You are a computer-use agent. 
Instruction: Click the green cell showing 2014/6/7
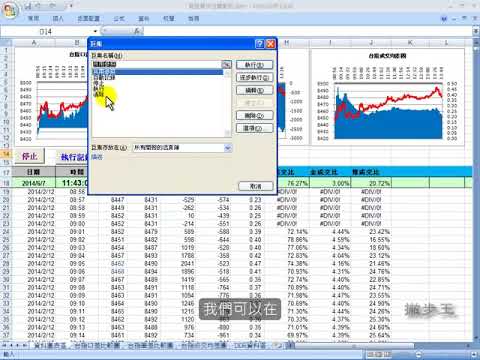click(34, 183)
